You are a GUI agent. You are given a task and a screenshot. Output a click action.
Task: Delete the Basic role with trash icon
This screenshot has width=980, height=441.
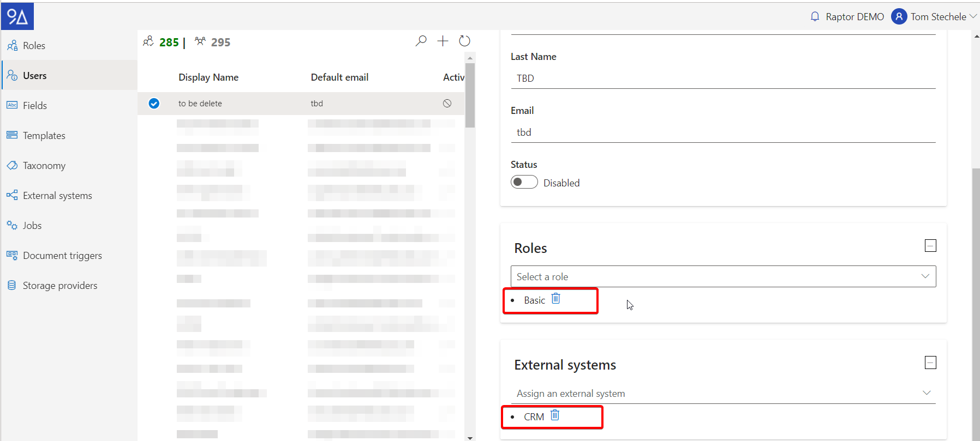click(555, 299)
